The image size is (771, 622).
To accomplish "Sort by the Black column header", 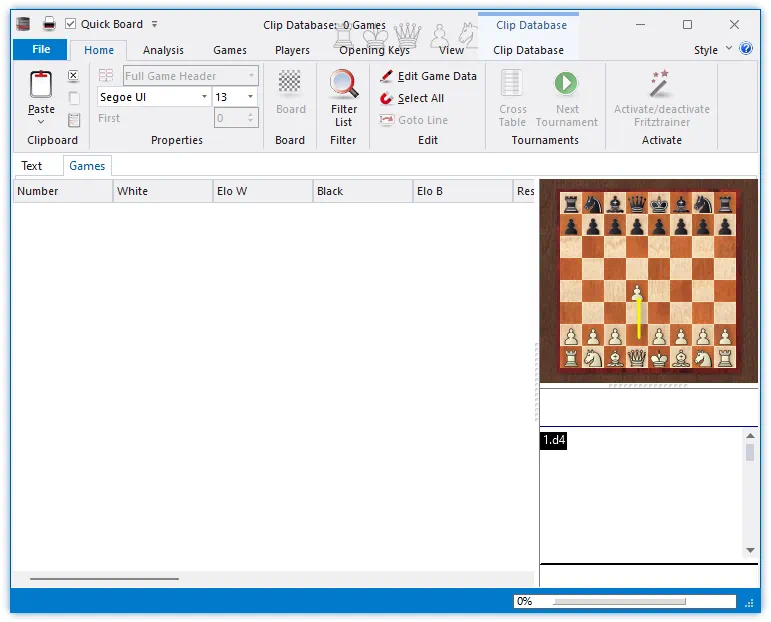I will (363, 191).
